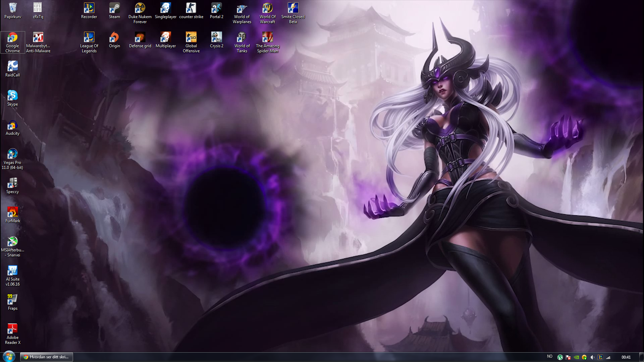The image size is (644, 362).
Task: Open the uTorrent tray icon
Action: [x=560, y=357]
